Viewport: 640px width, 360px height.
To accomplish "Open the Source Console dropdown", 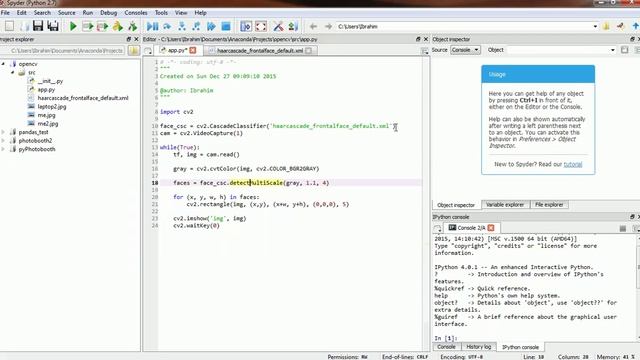I will pos(465,50).
